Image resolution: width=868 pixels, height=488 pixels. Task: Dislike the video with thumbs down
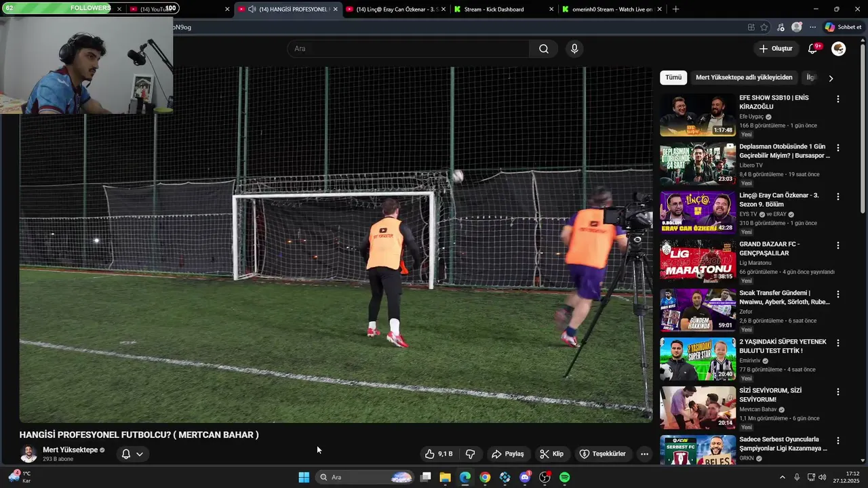point(470,454)
